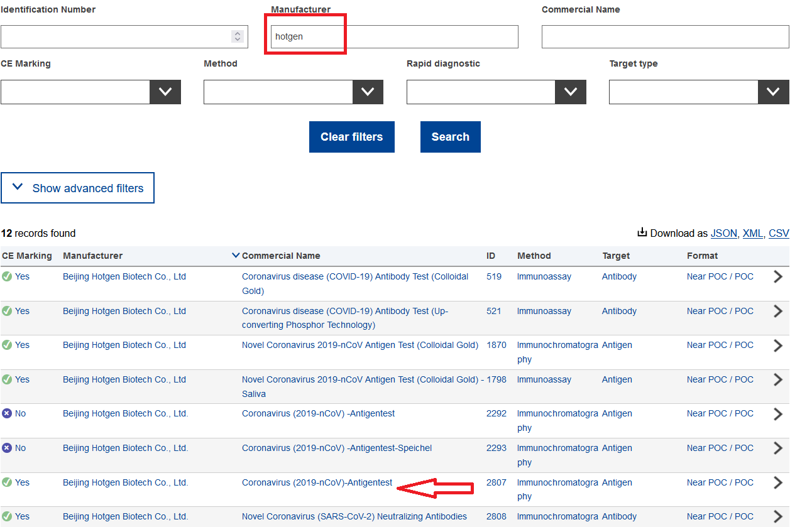
Task: Click ID number 1798
Action: (x=497, y=379)
